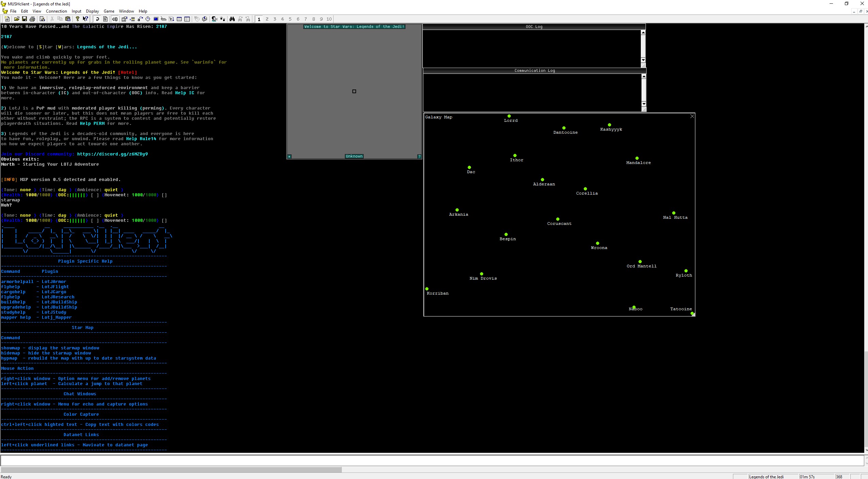Open the Input menu
The image size is (868, 479).
pyautogui.click(x=77, y=11)
